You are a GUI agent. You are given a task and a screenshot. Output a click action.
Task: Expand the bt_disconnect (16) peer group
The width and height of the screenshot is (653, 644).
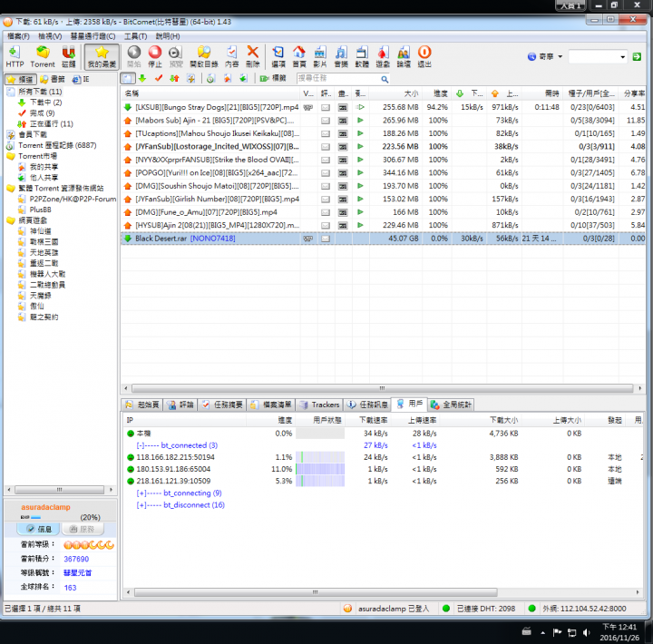141,505
